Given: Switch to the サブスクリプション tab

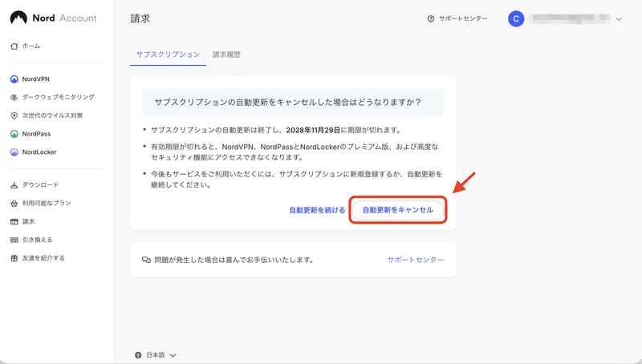Looking at the screenshot, I should coord(168,55).
